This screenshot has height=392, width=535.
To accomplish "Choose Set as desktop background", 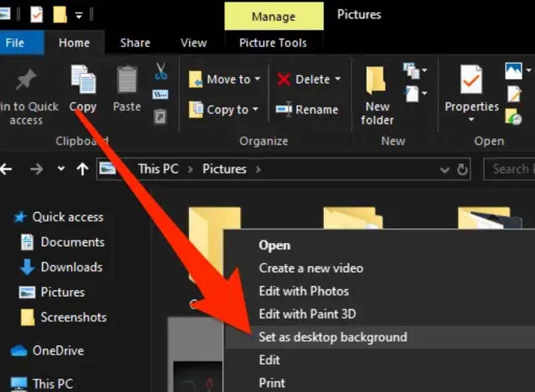I will (380, 337).
